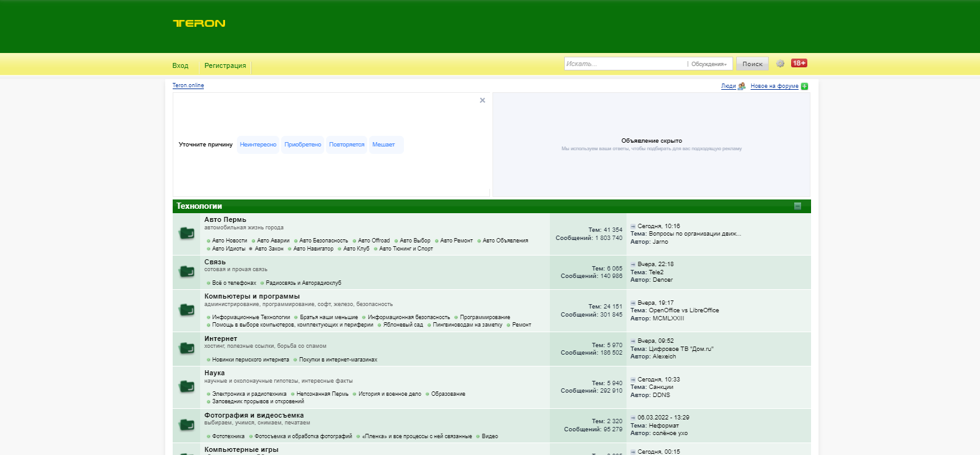Open Авто Тюнинг и Спорт subforum
This screenshot has width=980, height=455.
406,249
